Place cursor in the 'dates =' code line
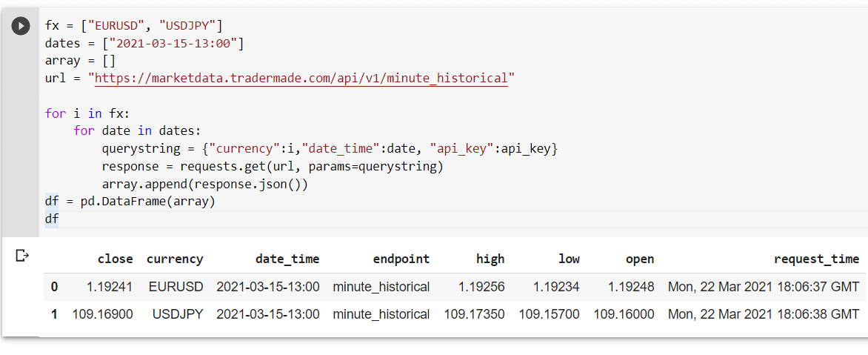Image resolution: width=868 pixels, height=355 pixels. tap(144, 43)
